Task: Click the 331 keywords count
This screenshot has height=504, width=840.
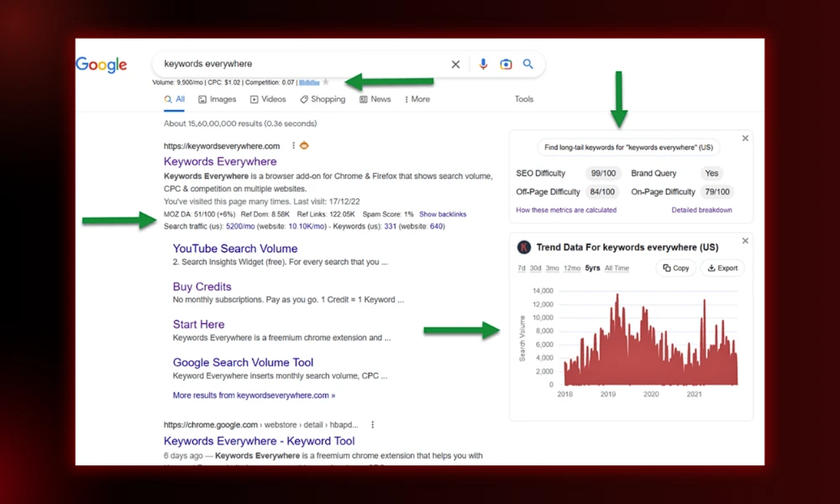Action: point(390,227)
